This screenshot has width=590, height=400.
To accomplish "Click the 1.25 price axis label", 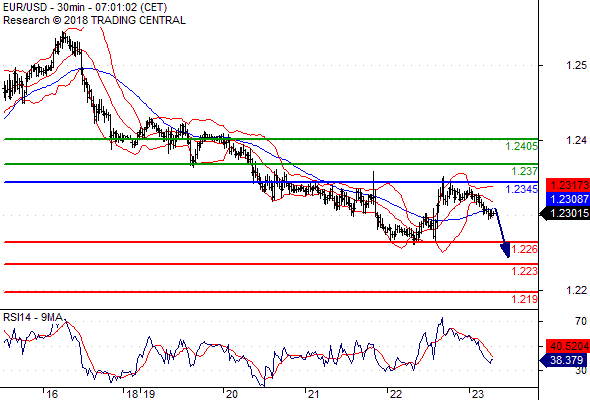I will tap(576, 65).
